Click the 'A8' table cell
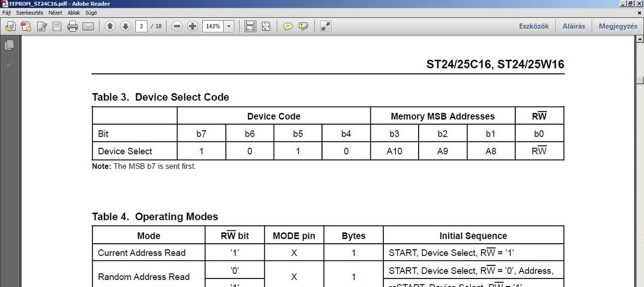Image resolution: width=644 pixels, height=287 pixels. [x=491, y=151]
